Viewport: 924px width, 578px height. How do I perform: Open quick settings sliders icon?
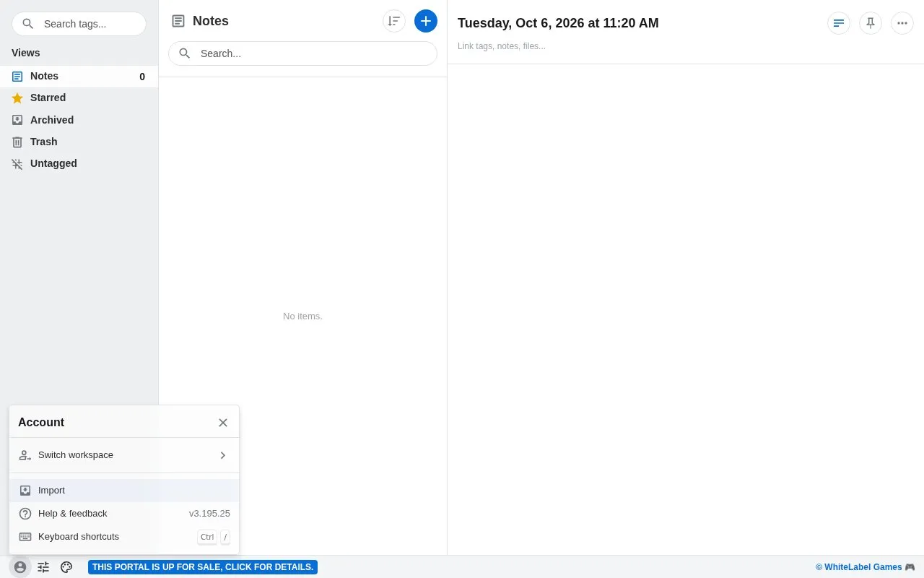point(43,567)
